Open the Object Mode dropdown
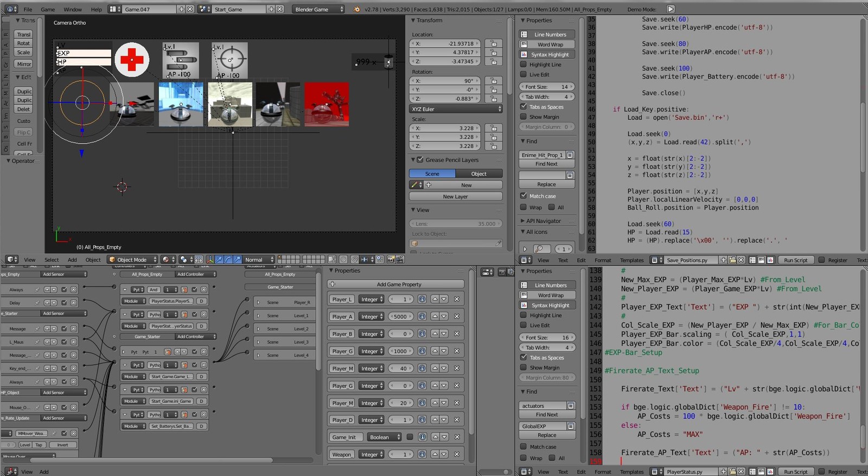 [133, 260]
